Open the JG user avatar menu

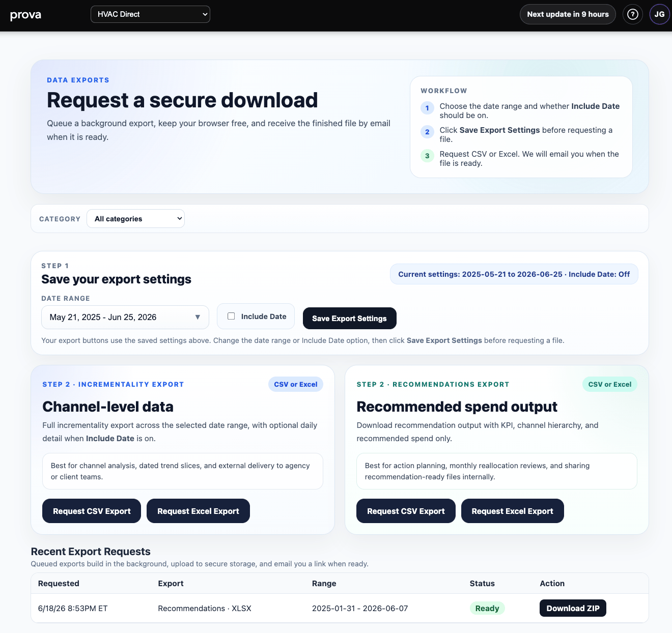tap(659, 14)
